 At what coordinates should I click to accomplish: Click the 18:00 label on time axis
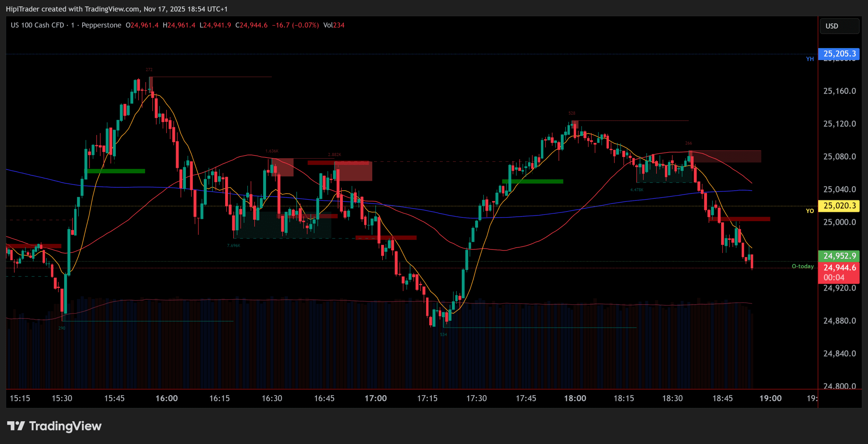pos(575,398)
